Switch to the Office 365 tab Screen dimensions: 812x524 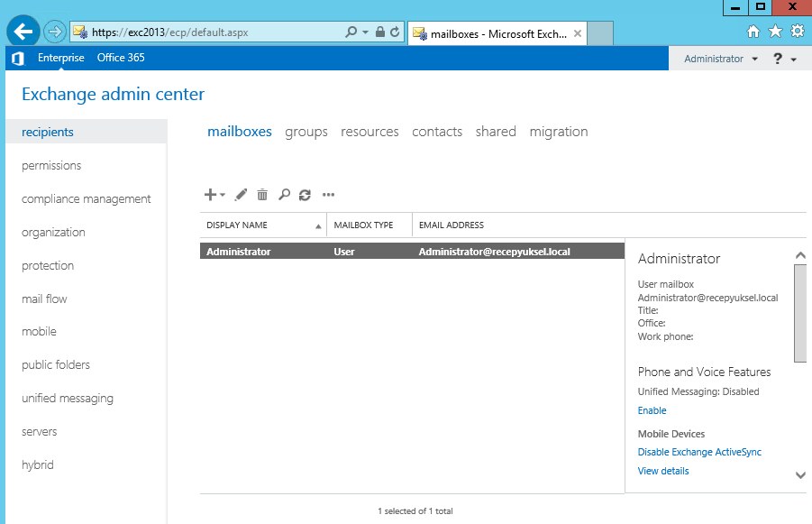121,58
